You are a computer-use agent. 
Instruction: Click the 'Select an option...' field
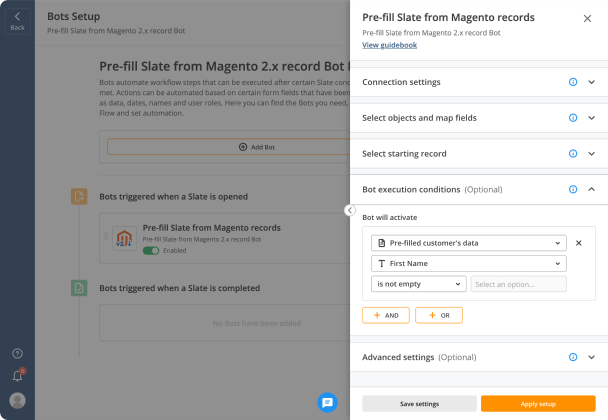518,284
